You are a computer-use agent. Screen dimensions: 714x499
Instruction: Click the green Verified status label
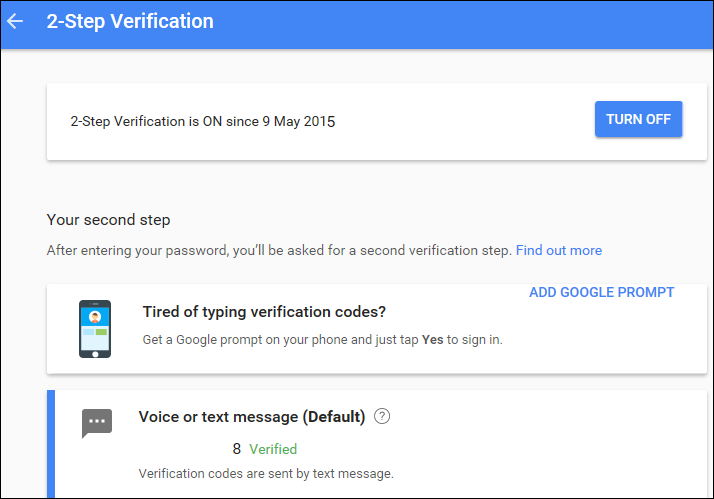pyautogui.click(x=273, y=449)
